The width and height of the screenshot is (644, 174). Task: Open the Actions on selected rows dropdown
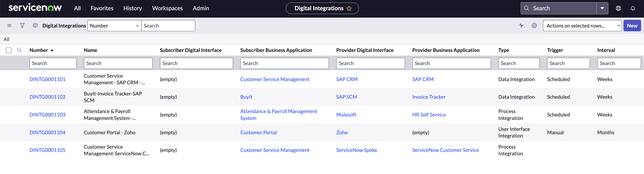click(x=582, y=26)
